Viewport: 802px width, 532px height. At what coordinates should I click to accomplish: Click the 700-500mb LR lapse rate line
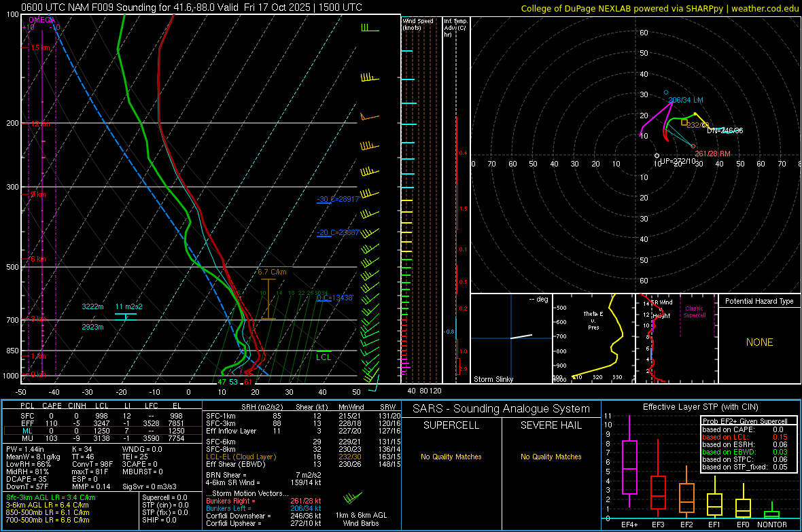pyautogui.click(x=48, y=520)
